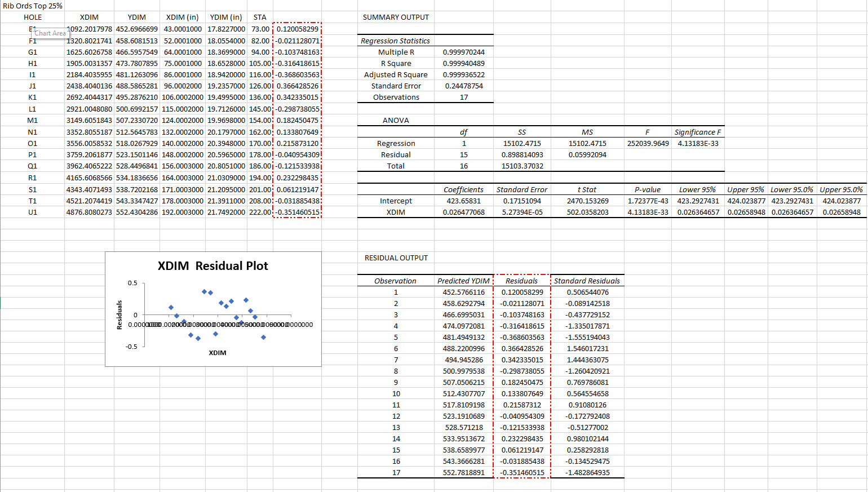Select the Observations label cell
The width and height of the screenshot is (868, 492).
pyautogui.click(x=396, y=97)
